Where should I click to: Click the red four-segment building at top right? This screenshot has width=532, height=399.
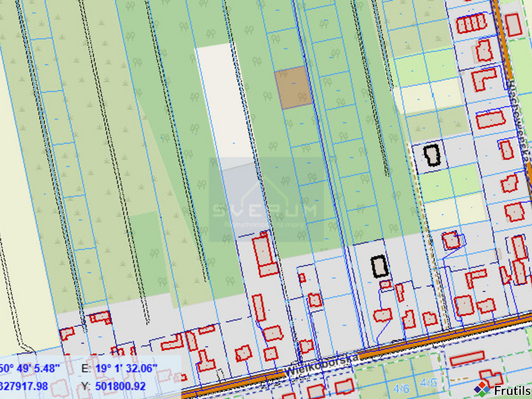pyautogui.click(x=472, y=24)
